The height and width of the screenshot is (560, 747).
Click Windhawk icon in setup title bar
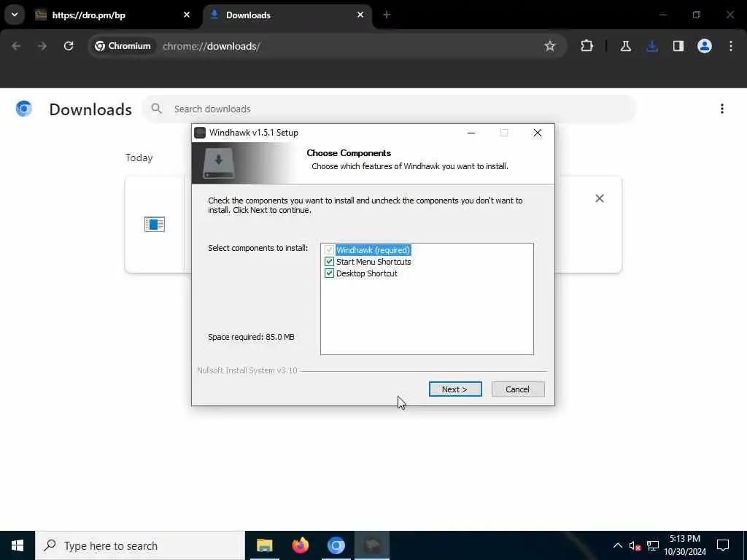point(200,133)
